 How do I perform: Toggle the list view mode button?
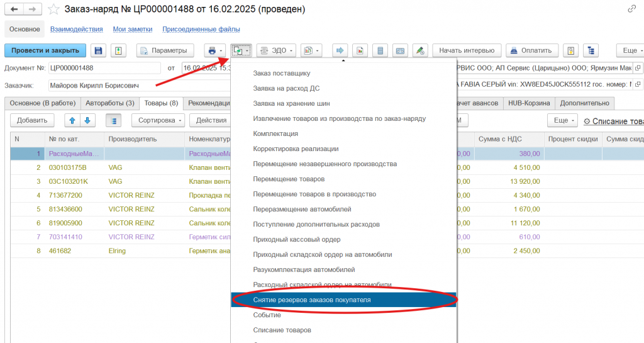coord(113,120)
